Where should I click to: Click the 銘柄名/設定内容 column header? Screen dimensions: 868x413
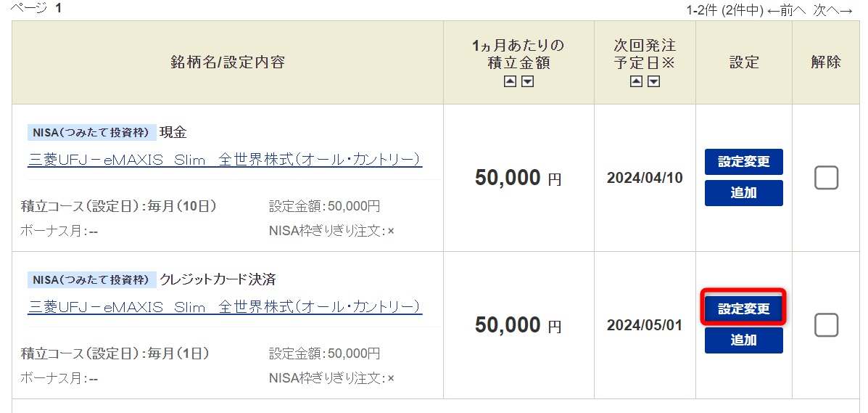228,62
